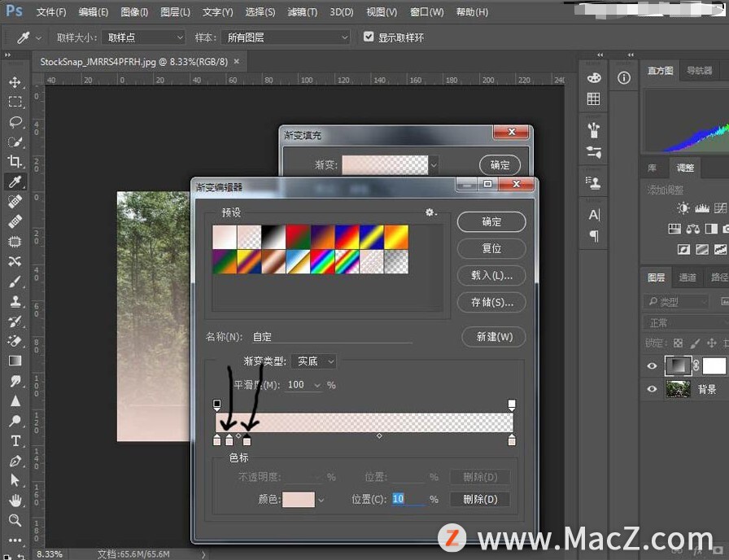The image size is (729, 560).
Task: Add a Brightness/Contrast adjustment
Action: 683,208
